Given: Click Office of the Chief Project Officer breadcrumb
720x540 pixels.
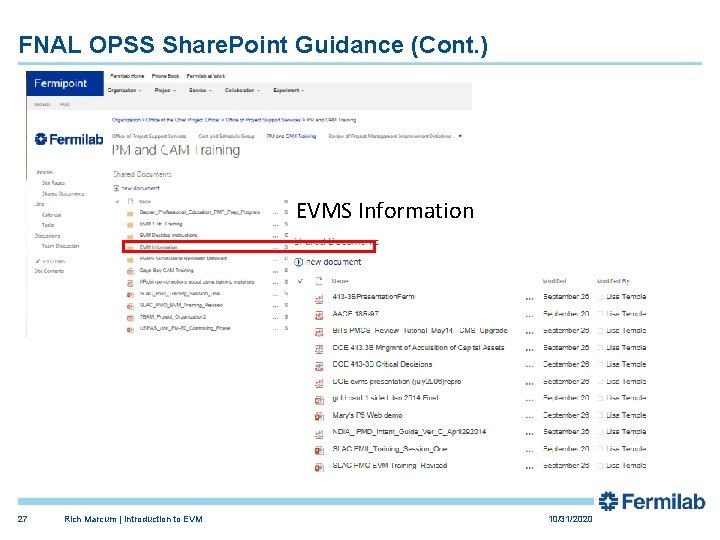Looking at the screenshot, I should [183, 120].
